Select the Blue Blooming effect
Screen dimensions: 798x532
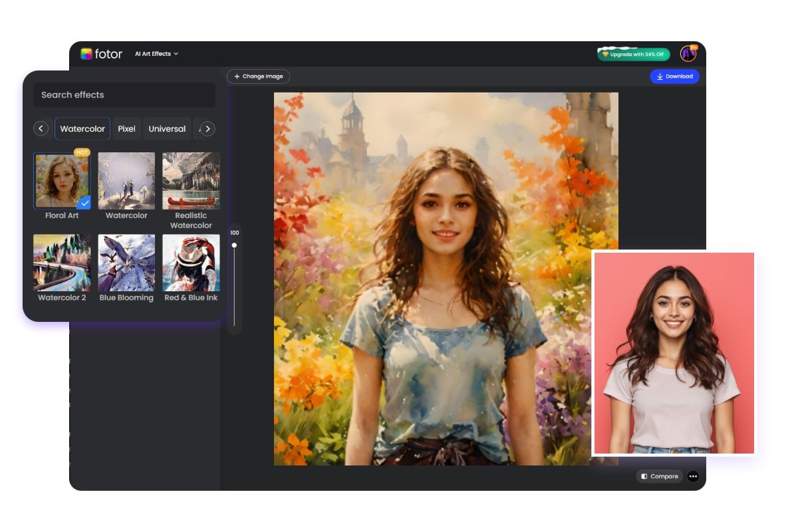click(x=126, y=262)
